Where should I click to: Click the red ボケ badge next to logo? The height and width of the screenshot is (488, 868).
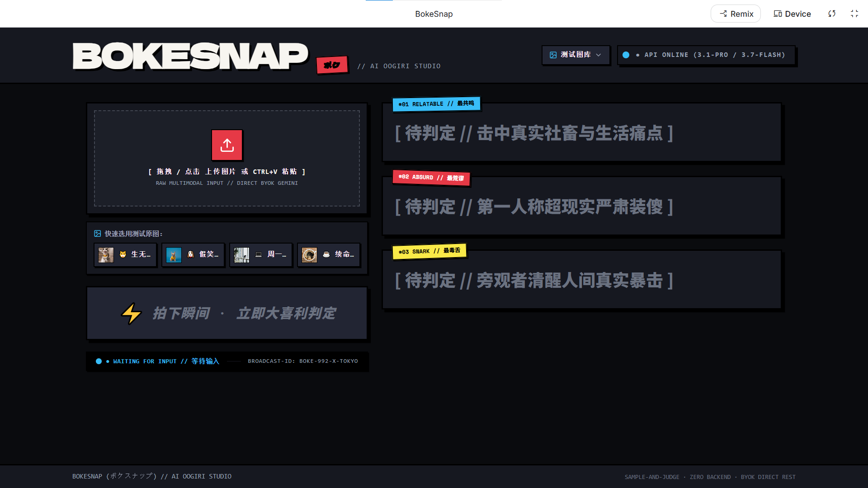pos(332,65)
